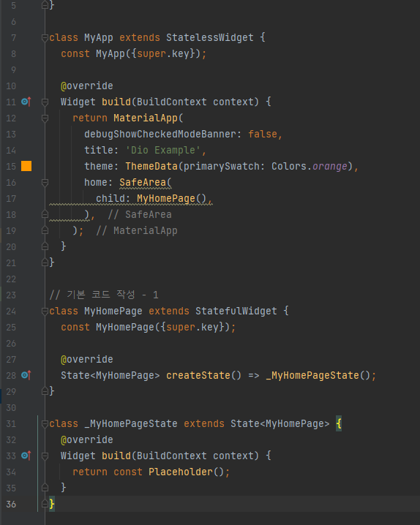Screen dimensions: 420x525
Task: Click the fold end marker on line 5
Action: [45, 4]
